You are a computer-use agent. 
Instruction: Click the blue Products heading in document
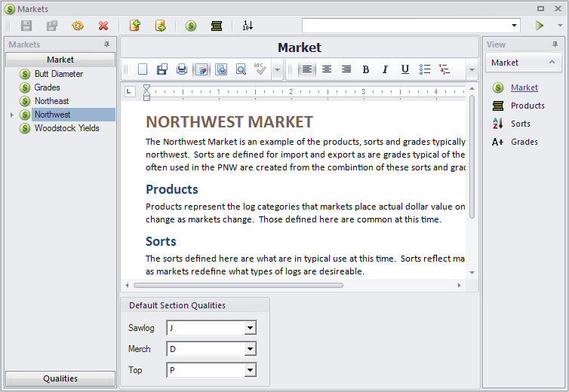[x=172, y=189]
